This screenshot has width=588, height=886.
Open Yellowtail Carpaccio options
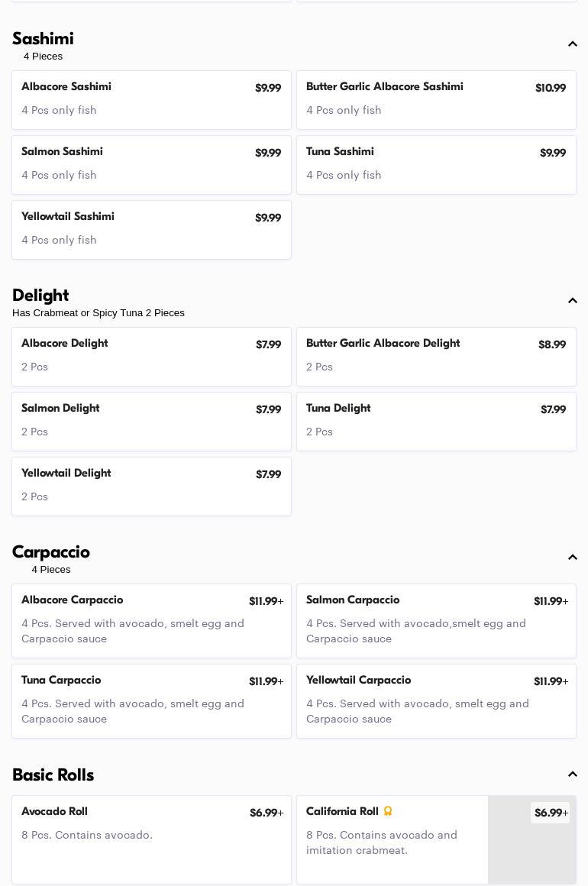[x=436, y=701]
